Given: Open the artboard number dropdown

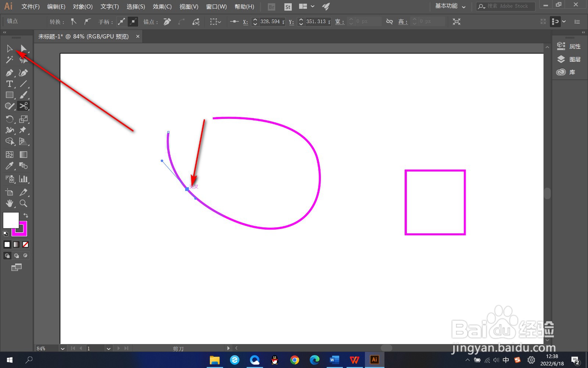Looking at the screenshot, I should (x=108, y=348).
